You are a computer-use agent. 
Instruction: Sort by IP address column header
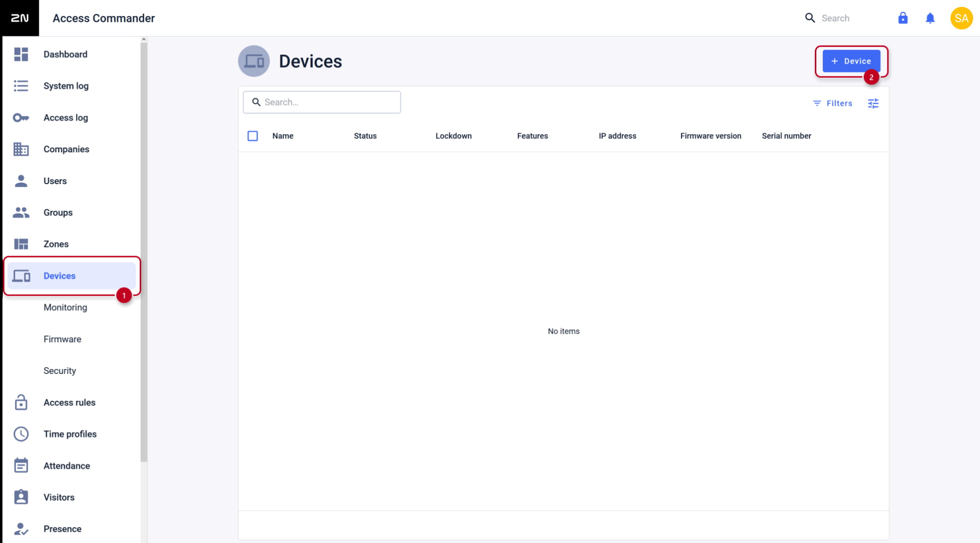coord(617,136)
